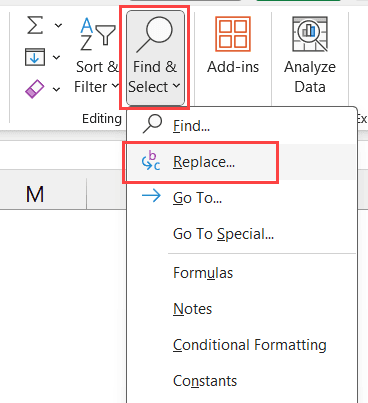Open the Fill options dropdown arrow
This screenshot has height=403, width=368.
pyautogui.click(x=57, y=57)
